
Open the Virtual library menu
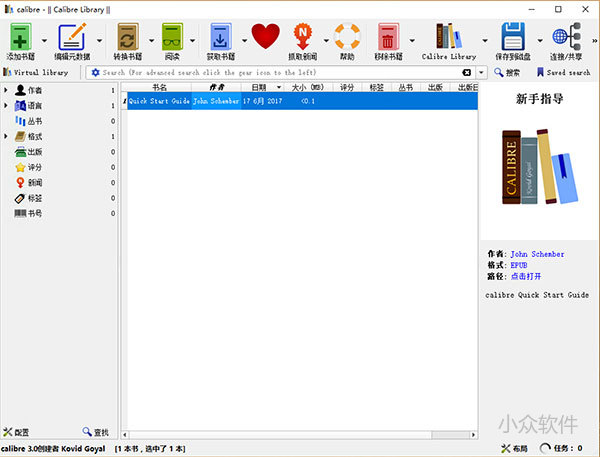click(x=40, y=73)
